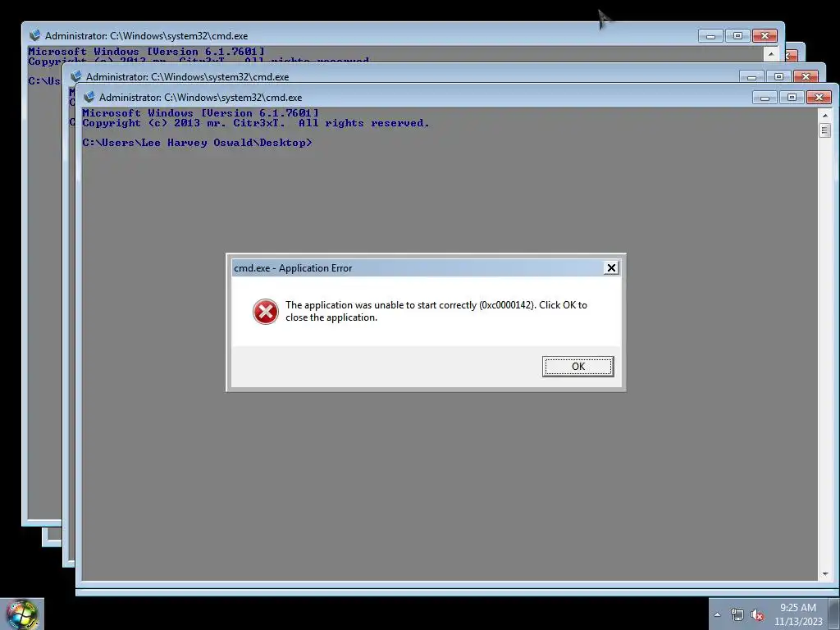Click OK in the Application Error dialog
The height and width of the screenshot is (630, 840).
coord(577,367)
